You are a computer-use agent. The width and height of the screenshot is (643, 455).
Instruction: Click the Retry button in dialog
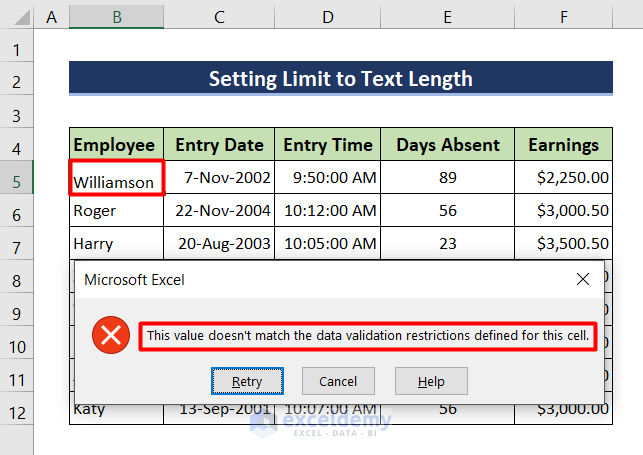pyautogui.click(x=247, y=381)
